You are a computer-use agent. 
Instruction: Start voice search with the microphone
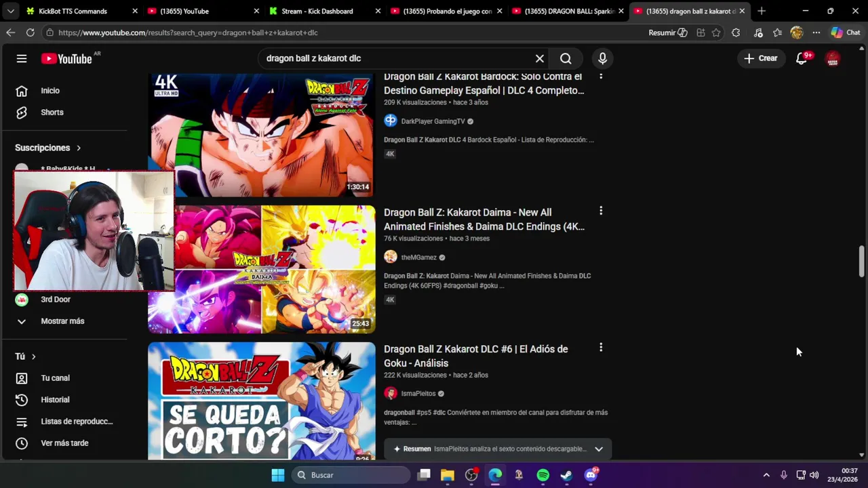(602, 58)
